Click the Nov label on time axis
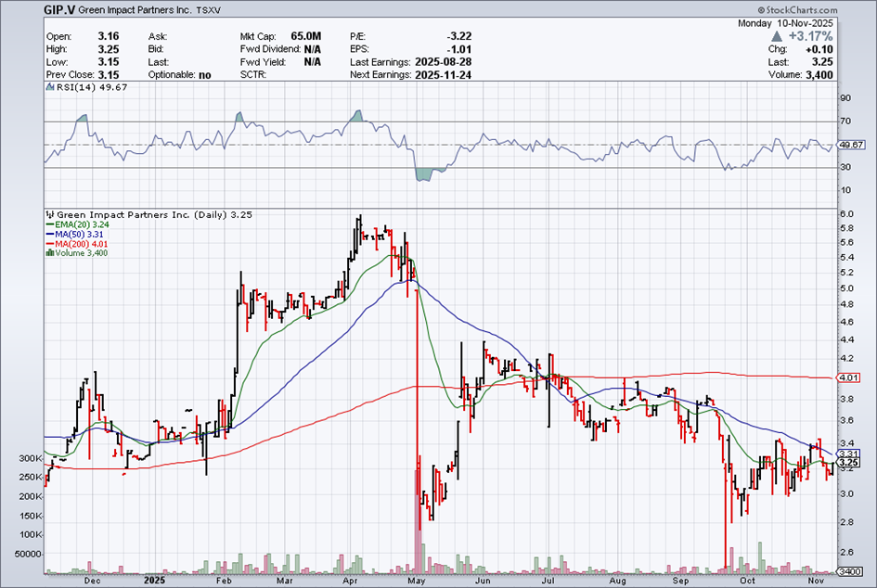 816,581
